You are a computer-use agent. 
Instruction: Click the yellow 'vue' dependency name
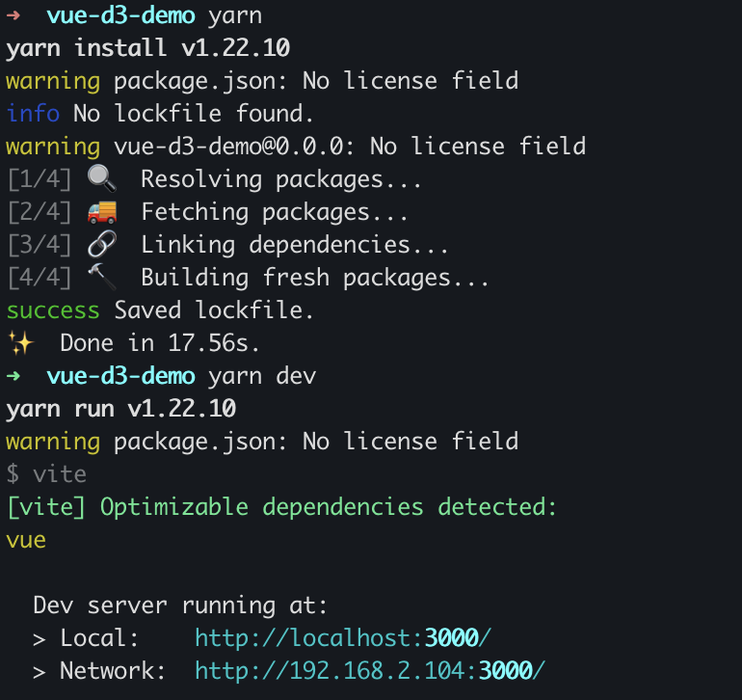click(26, 540)
